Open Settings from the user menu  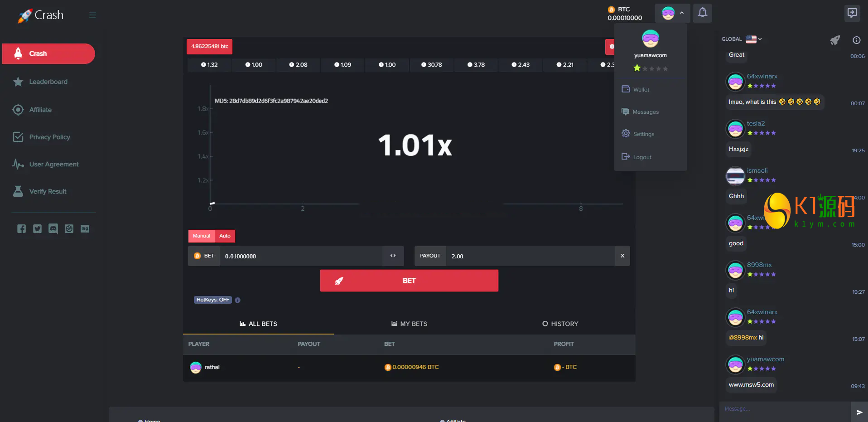638,134
